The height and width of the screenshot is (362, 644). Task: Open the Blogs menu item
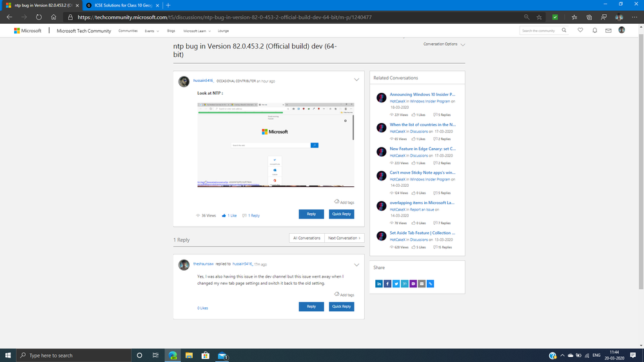pos(171,31)
